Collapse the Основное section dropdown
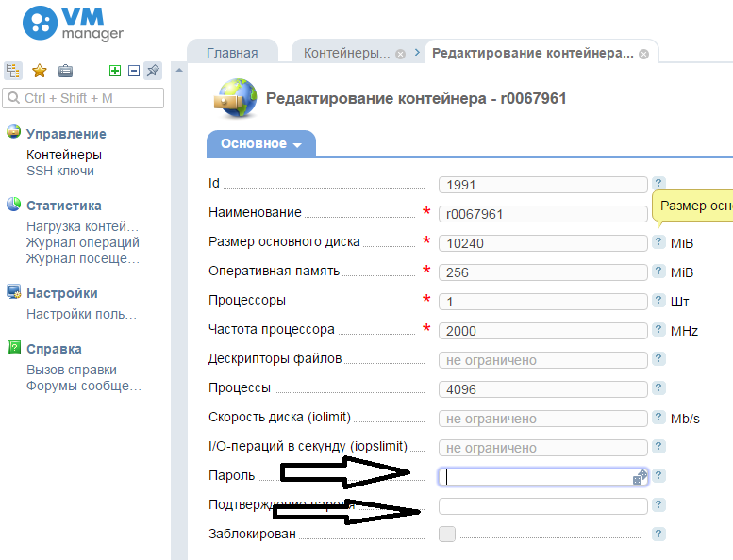 (261, 144)
